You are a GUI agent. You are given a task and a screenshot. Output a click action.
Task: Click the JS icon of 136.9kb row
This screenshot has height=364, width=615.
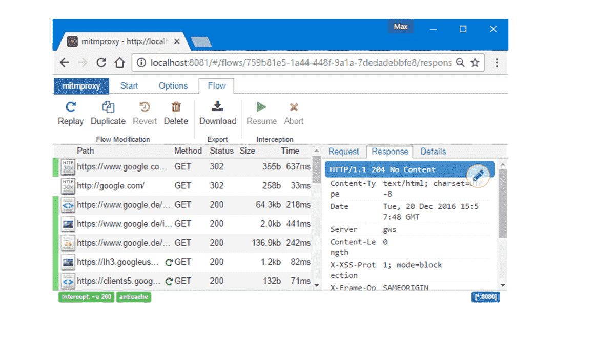pos(68,243)
